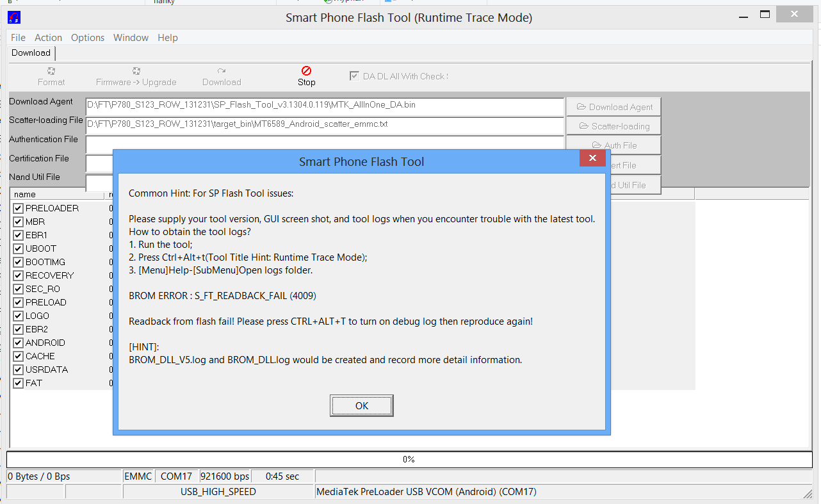821x504 pixels.
Task: Click the Scatter-loading File path field
Action: pyautogui.click(x=324, y=124)
